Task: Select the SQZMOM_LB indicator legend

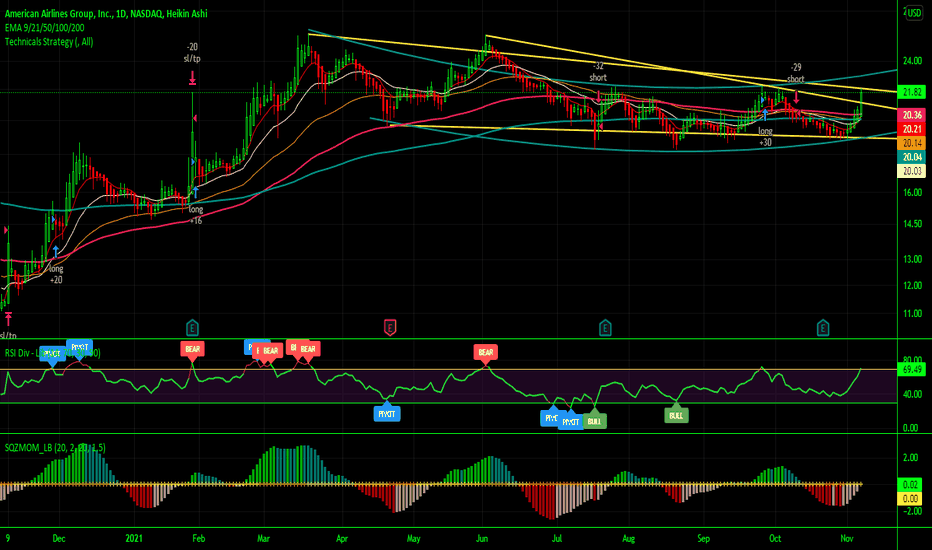Action: click(55, 448)
